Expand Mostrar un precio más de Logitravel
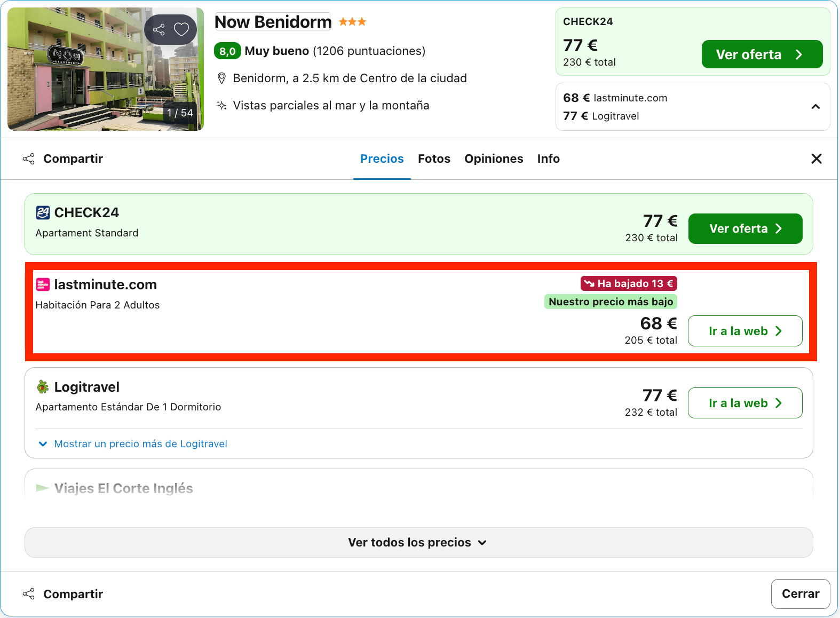The width and height of the screenshot is (840, 618). (x=133, y=443)
